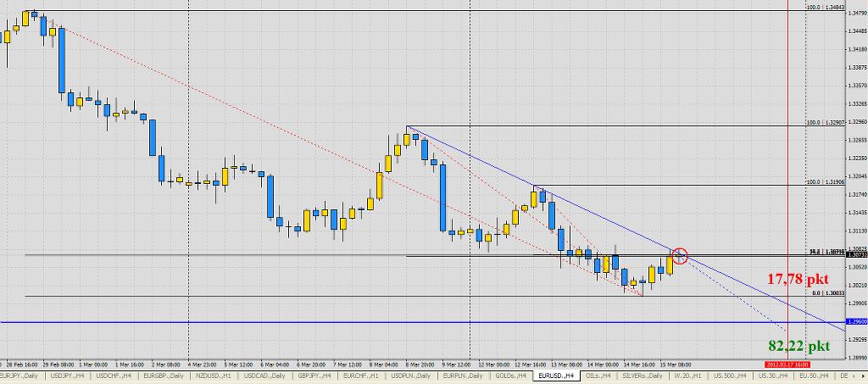868x384 pixels.
Task: Click the 29 Feb 08:00 time label
Action: point(57,365)
